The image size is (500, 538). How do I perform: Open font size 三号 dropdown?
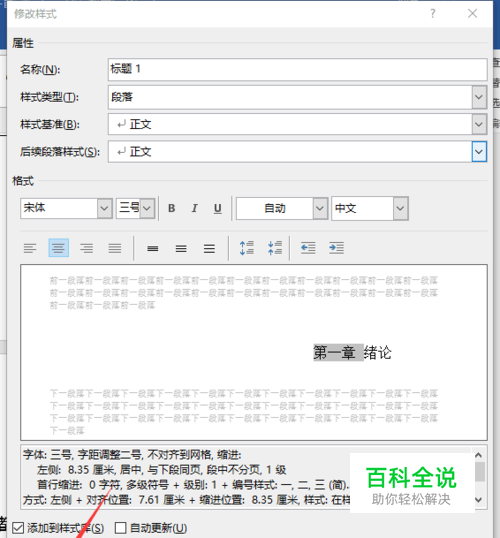(x=147, y=208)
